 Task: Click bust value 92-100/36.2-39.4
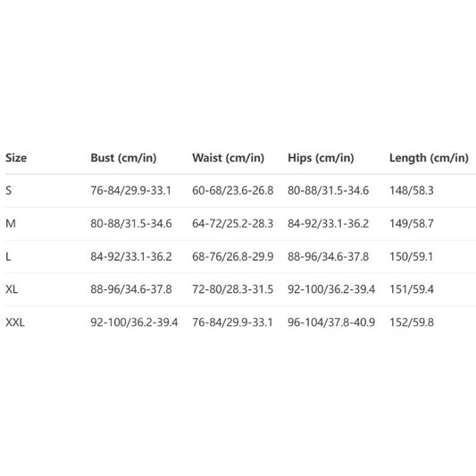click(134, 322)
